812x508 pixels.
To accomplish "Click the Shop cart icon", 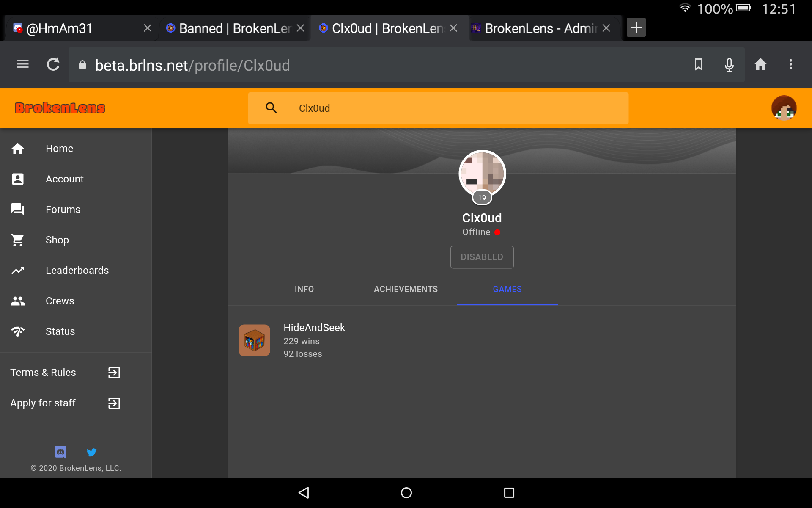I will 18,240.
